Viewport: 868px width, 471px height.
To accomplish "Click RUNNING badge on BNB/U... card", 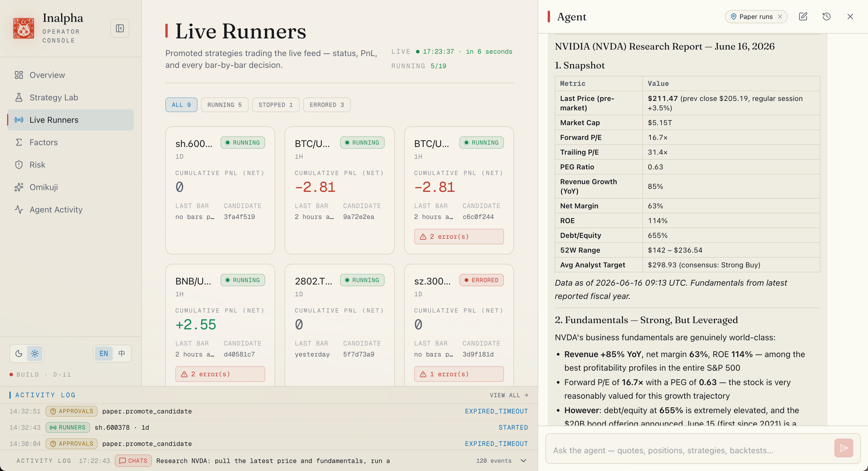I will [x=243, y=280].
